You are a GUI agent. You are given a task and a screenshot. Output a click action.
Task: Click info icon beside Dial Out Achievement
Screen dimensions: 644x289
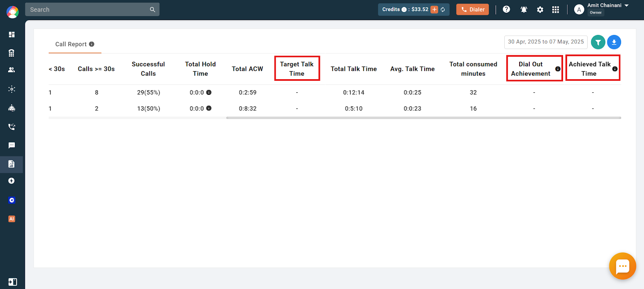(x=558, y=69)
